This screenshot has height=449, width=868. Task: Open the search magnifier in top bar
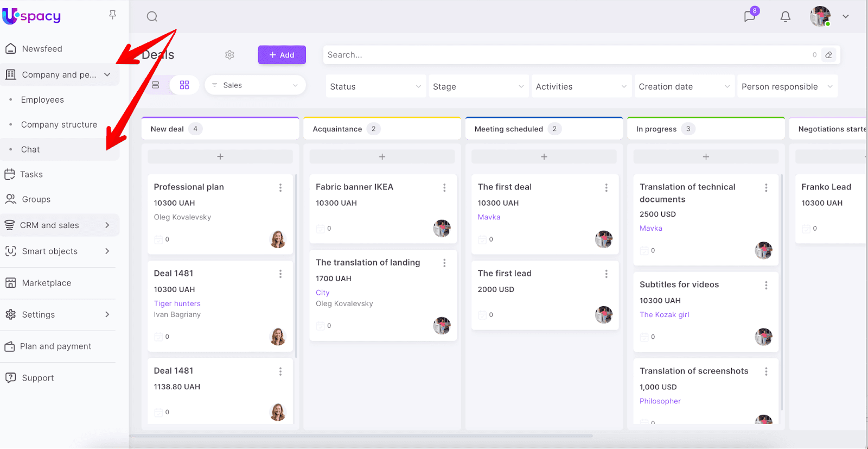152,16
